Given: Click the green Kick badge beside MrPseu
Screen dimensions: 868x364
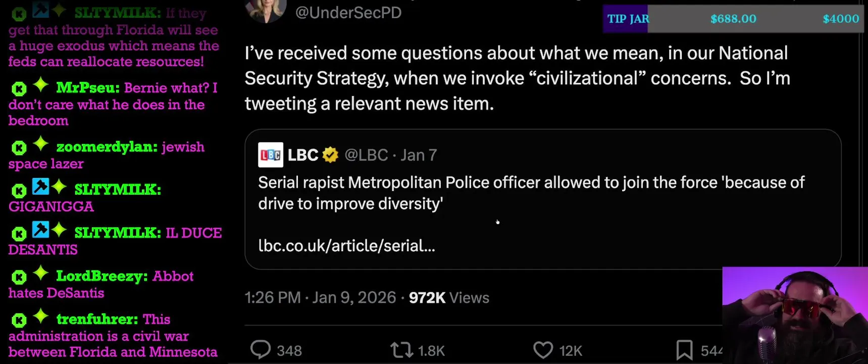Looking at the screenshot, I should pyautogui.click(x=19, y=89).
